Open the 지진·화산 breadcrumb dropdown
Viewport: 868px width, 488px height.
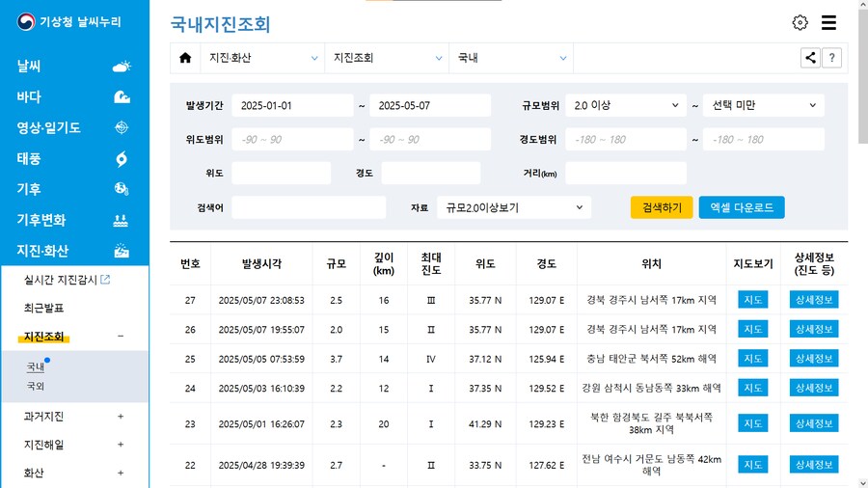coord(262,58)
